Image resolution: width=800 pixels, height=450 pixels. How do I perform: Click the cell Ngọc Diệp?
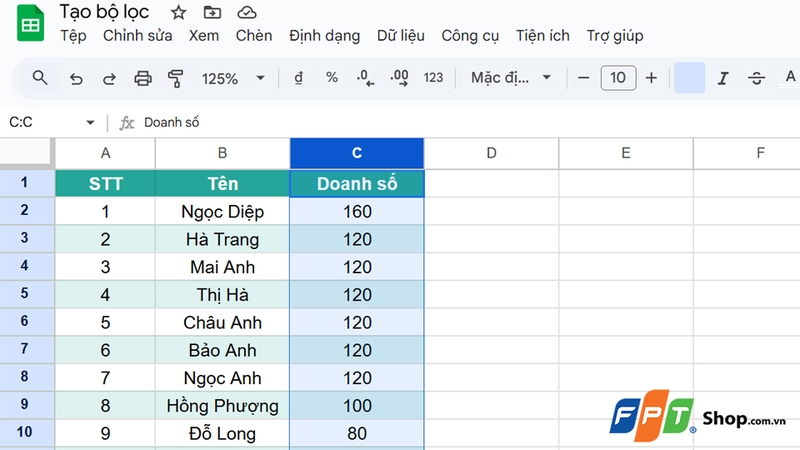coord(222,211)
